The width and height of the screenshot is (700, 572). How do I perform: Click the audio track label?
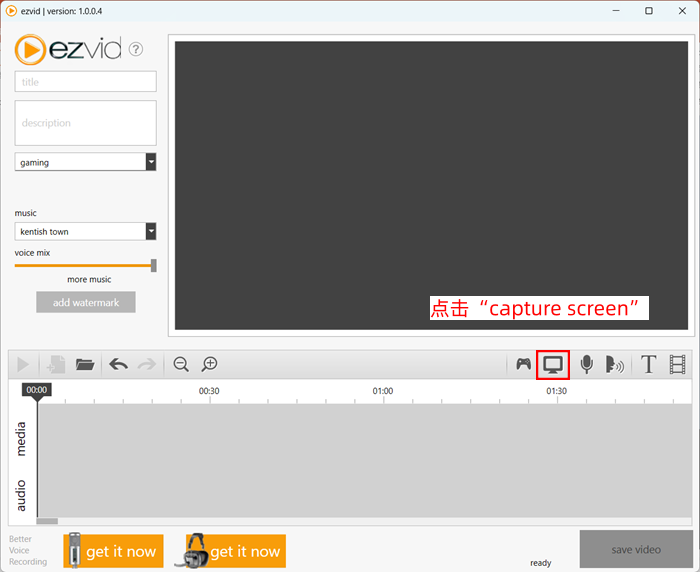pyautogui.click(x=21, y=496)
